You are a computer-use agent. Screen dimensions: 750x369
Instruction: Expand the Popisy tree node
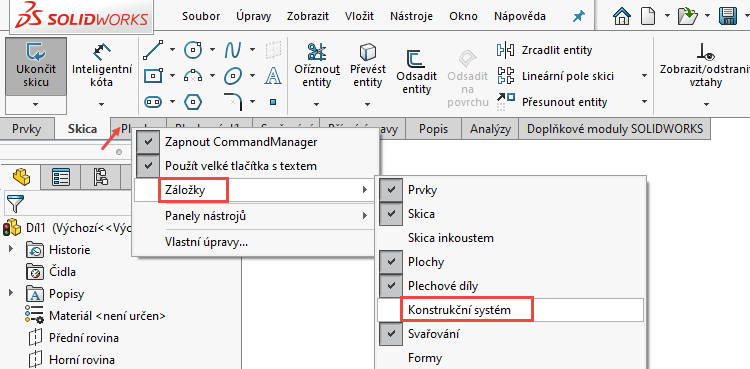(x=11, y=292)
